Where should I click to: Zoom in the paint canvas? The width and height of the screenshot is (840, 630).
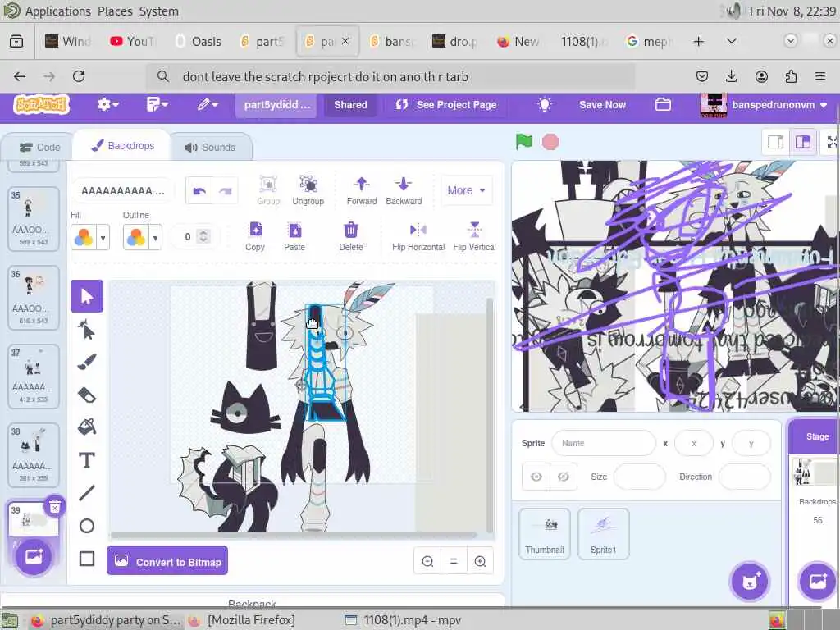480,561
